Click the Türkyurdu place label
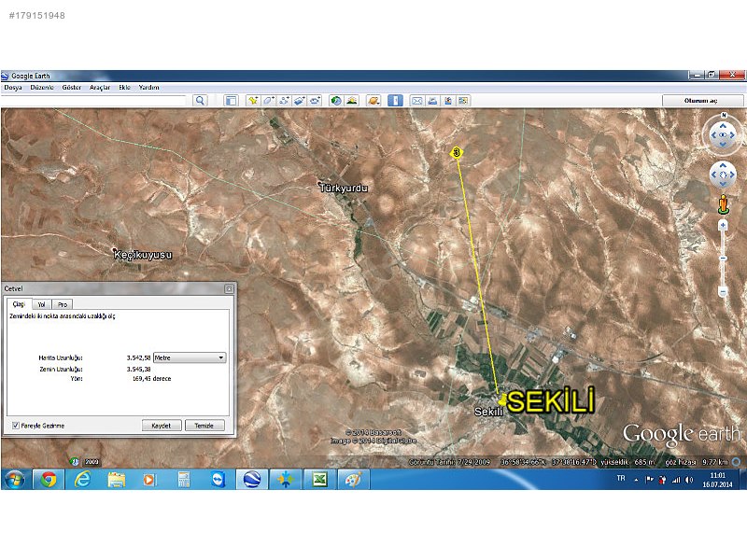The width and height of the screenshot is (747, 560). pos(344,189)
